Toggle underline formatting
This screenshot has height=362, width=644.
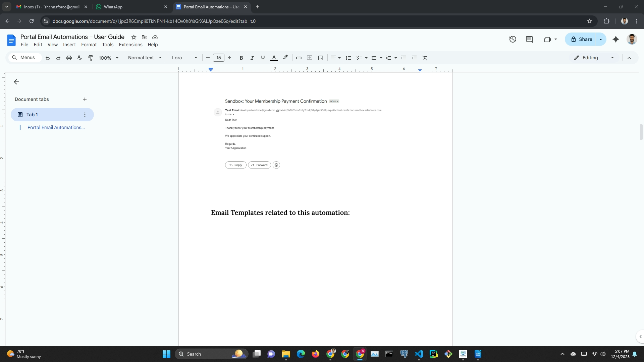pyautogui.click(x=263, y=58)
